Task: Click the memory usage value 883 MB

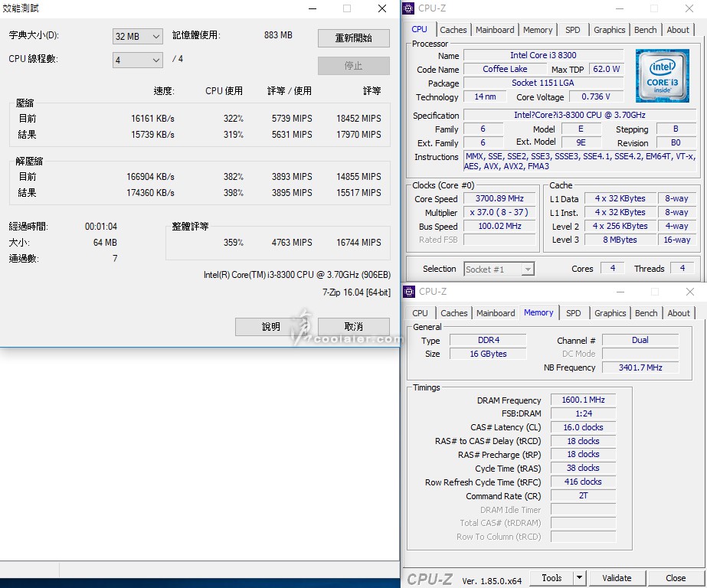Action: tap(278, 34)
